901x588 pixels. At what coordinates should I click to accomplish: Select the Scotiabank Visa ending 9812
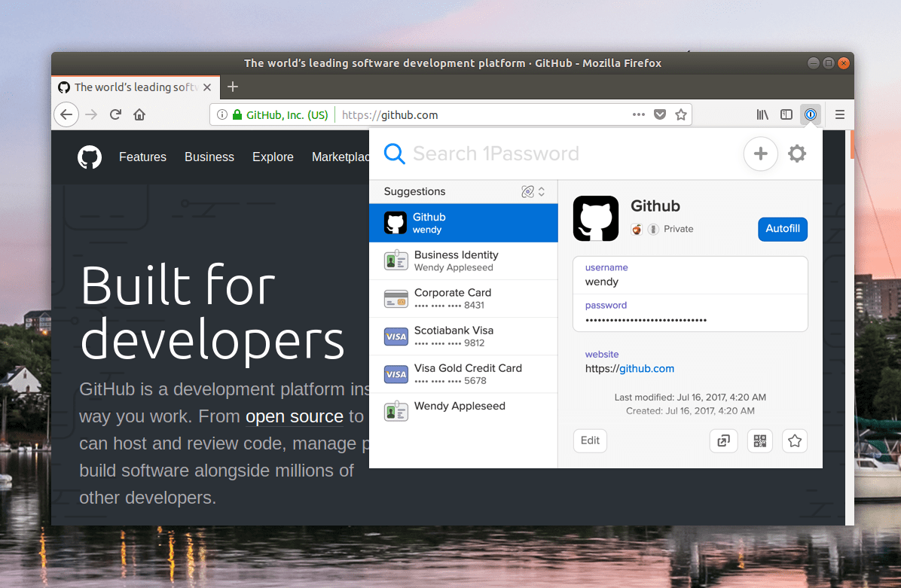click(463, 337)
